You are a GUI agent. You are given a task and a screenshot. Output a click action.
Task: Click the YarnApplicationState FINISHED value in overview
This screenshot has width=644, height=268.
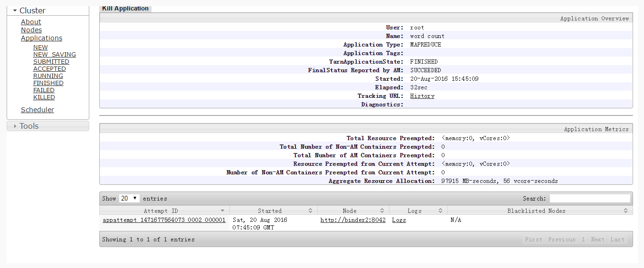pos(424,62)
